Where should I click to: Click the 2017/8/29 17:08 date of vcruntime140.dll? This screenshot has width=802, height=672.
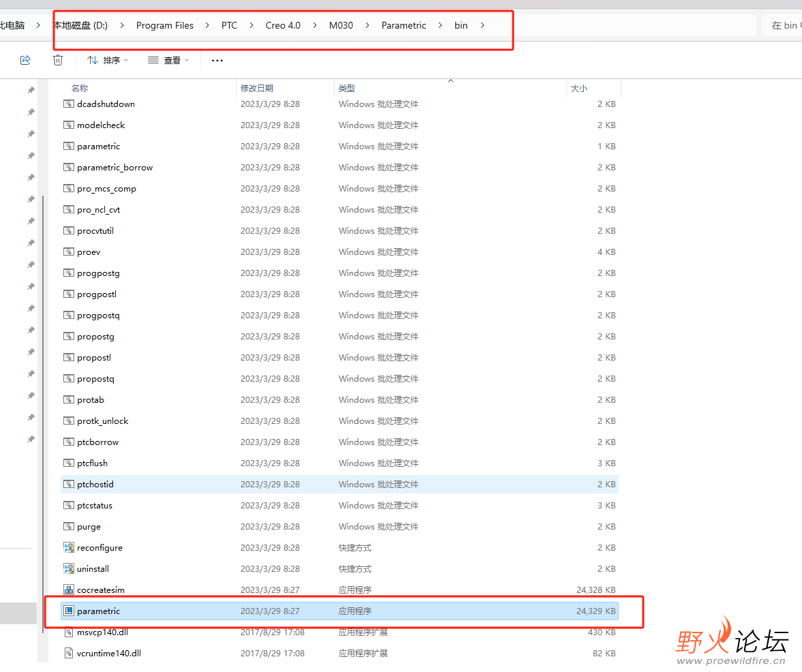tap(272, 653)
